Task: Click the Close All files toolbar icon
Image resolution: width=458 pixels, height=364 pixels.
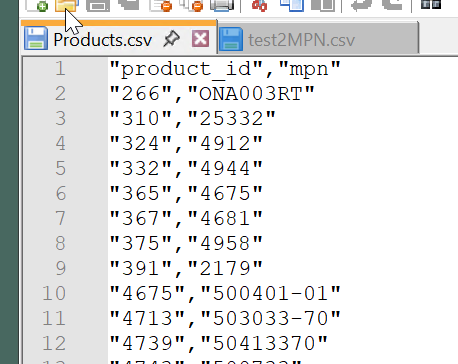Action: click(x=191, y=5)
